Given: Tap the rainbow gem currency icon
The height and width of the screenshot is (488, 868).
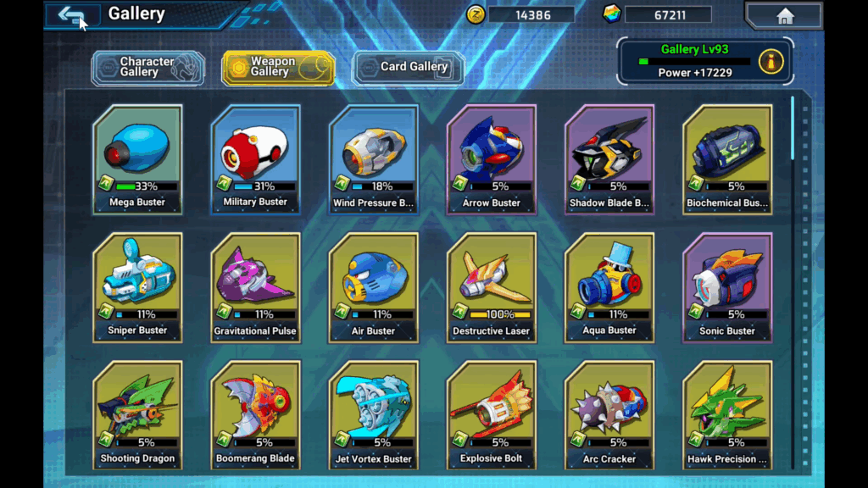Looking at the screenshot, I should pyautogui.click(x=612, y=14).
